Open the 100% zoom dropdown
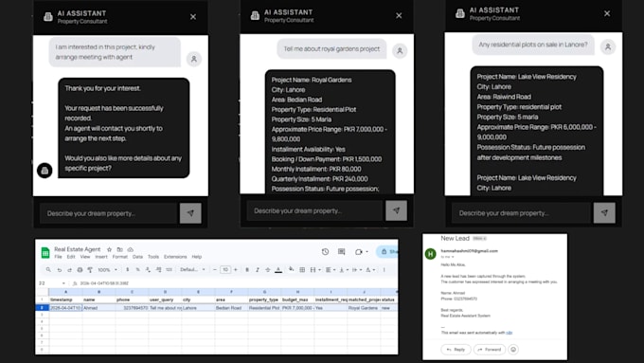Image resolution: width=644 pixels, height=363 pixels. (107, 270)
